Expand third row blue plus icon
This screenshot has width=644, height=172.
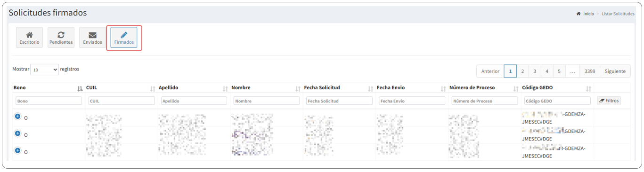coord(17,150)
